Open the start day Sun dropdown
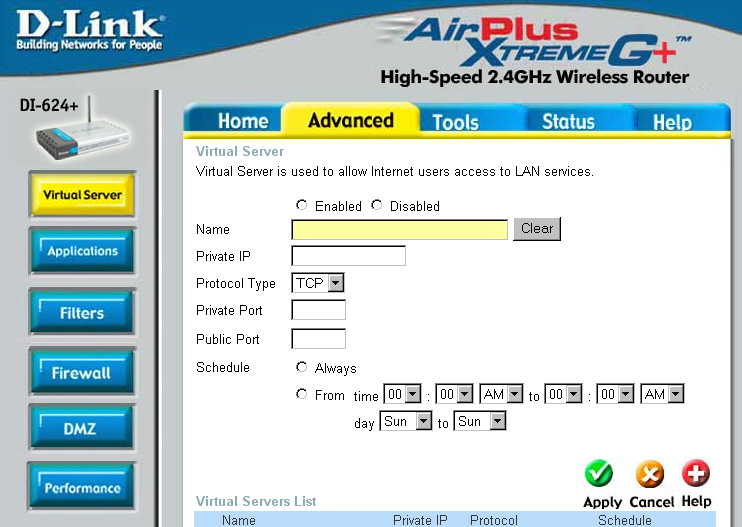Image resolution: width=742 pixels, height=527 pixels. point(406,421)
